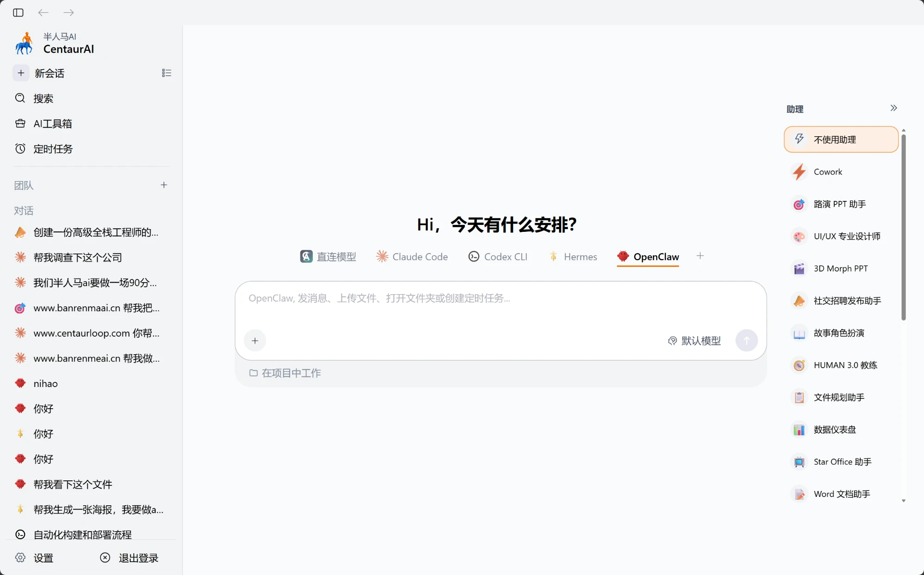This screenshot has width=924, height=575.
Task: Open 默认模型 model selector
Action: [694, 341]
